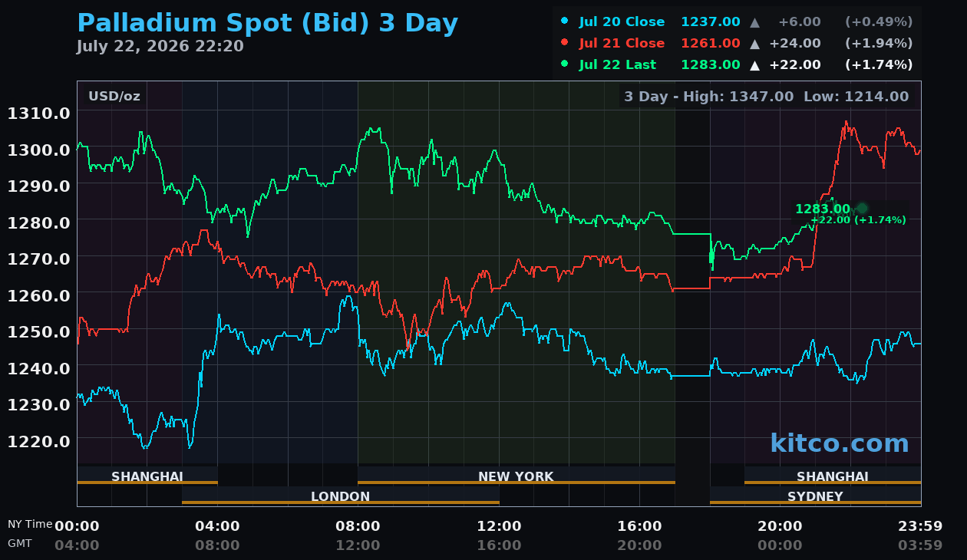Click the first SHANGHAI session bar

point(147,476)
